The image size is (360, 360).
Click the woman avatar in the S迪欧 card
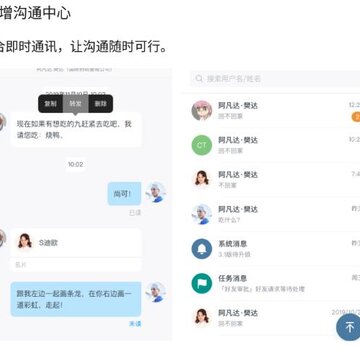tap(25, 242)
